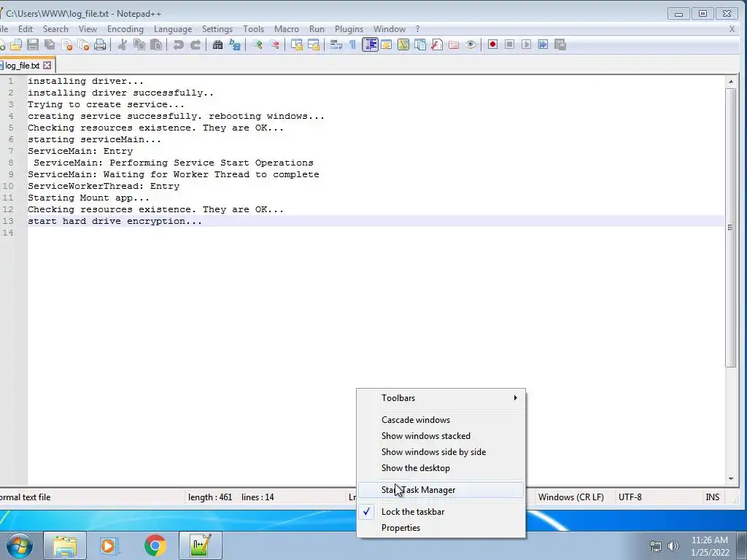The image size is (747, 560).
Task: Open a file with the Open toolbar icon
Action: (x=16, y=44)
